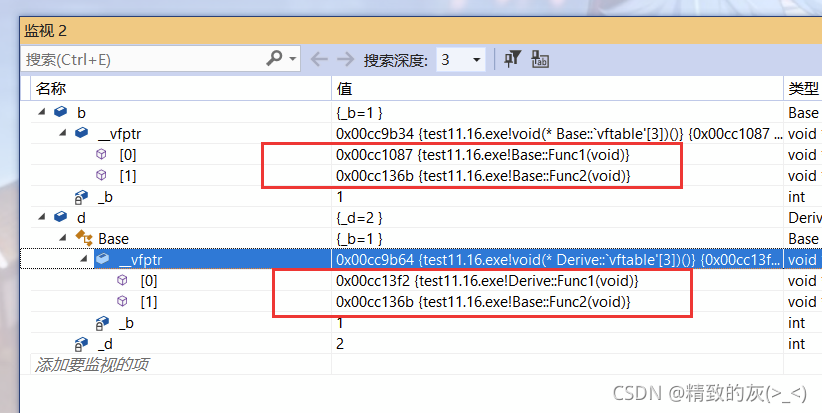Click 添加要监视的项 to add watch

(x=92, y=364)
